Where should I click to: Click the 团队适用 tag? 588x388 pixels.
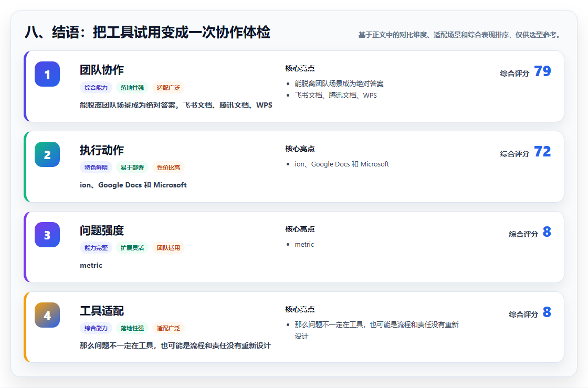click(169, 247)
